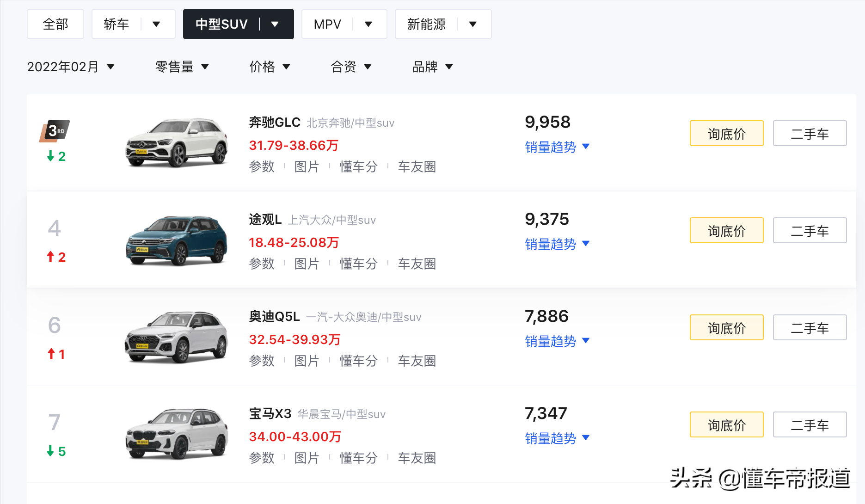865x504 pixels.
Task: Open the 奔驰GLC model title
Action: (275, 123)
